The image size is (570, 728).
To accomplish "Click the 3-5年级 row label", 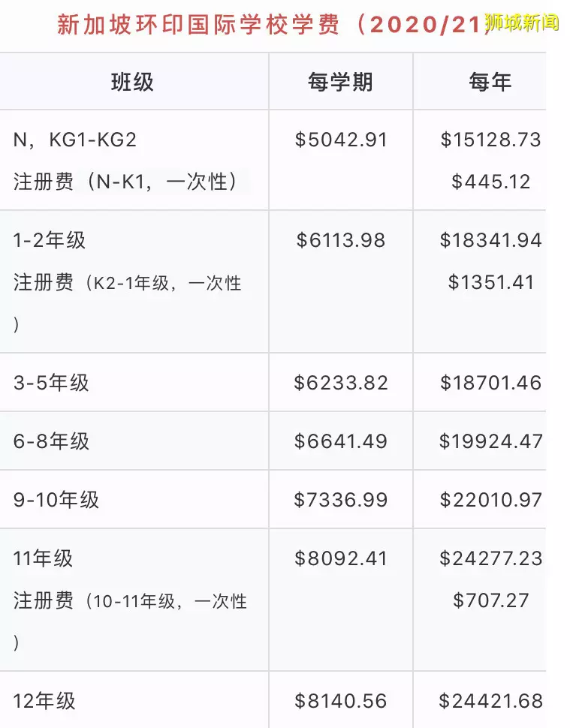I will tap(51, 383).
